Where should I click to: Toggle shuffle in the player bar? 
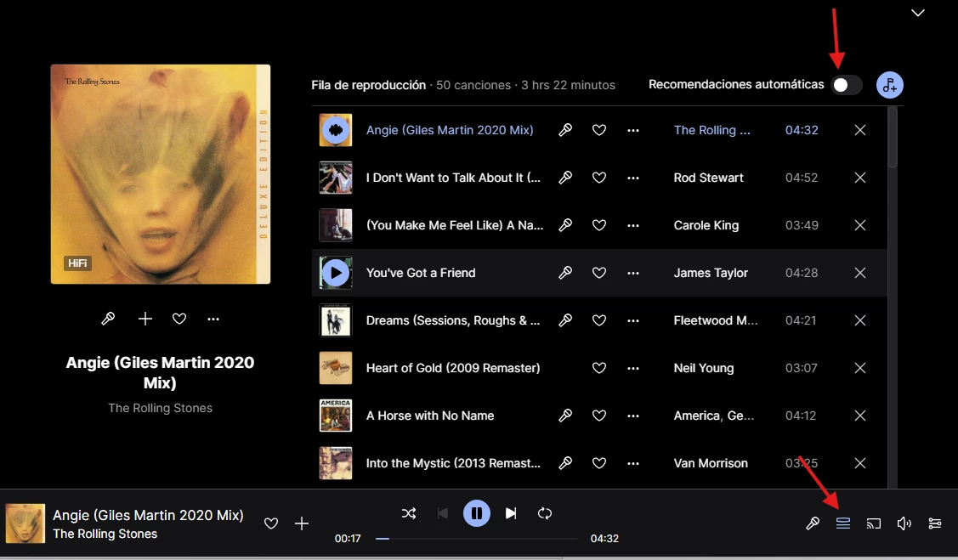pos(409,513)
